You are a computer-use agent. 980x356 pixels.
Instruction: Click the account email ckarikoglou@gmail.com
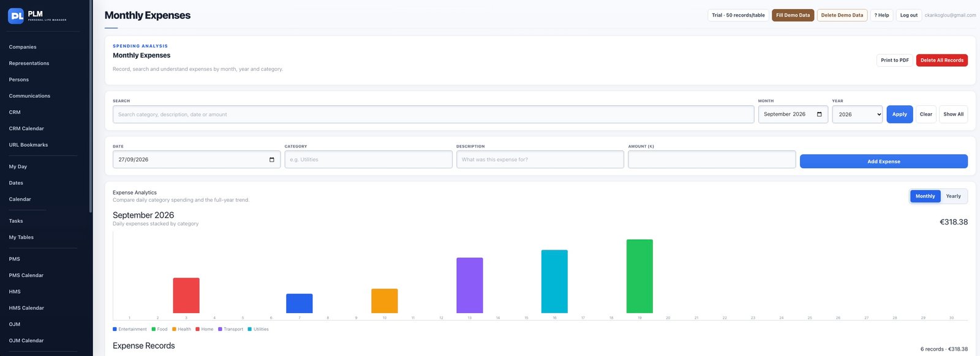click(x=950, y=15)
